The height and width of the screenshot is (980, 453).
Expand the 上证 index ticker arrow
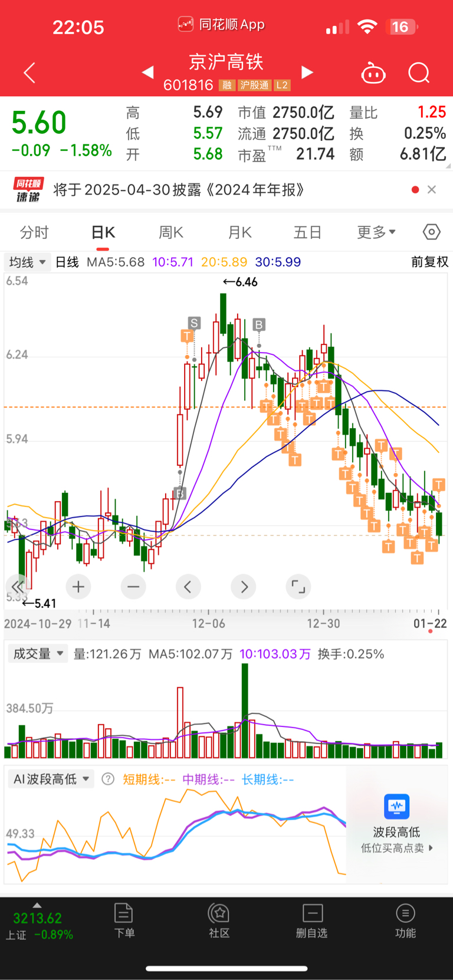(37, 905)
